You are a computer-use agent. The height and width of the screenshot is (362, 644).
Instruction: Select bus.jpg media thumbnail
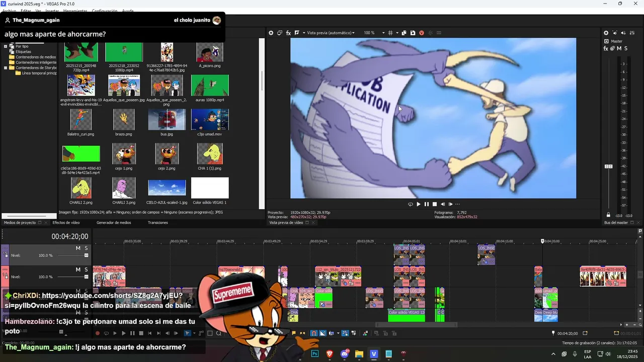pos(167,120)
